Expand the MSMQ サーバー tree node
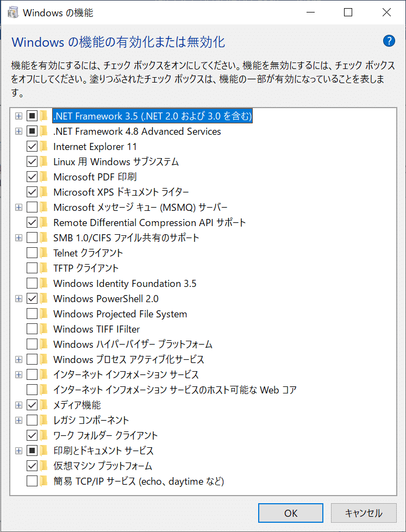The height and width of the screenshot is (532, 406). (x=18, y=208)
